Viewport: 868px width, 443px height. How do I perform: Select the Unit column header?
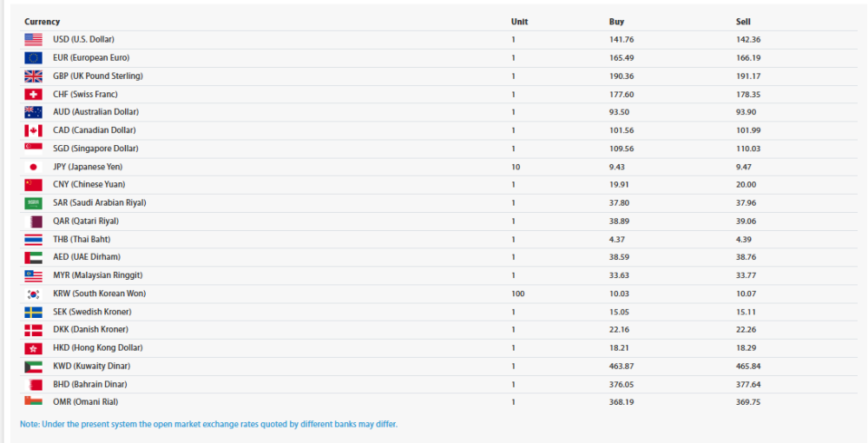click(519, 22)
